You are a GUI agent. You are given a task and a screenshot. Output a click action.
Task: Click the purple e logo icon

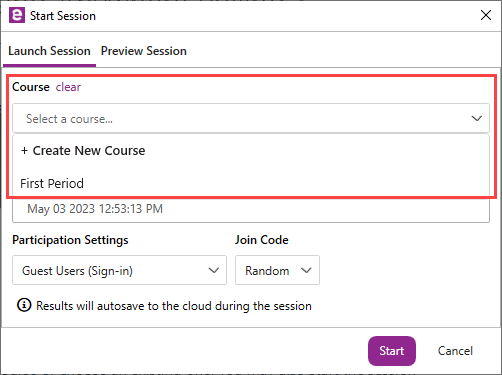tap(17, 15)
